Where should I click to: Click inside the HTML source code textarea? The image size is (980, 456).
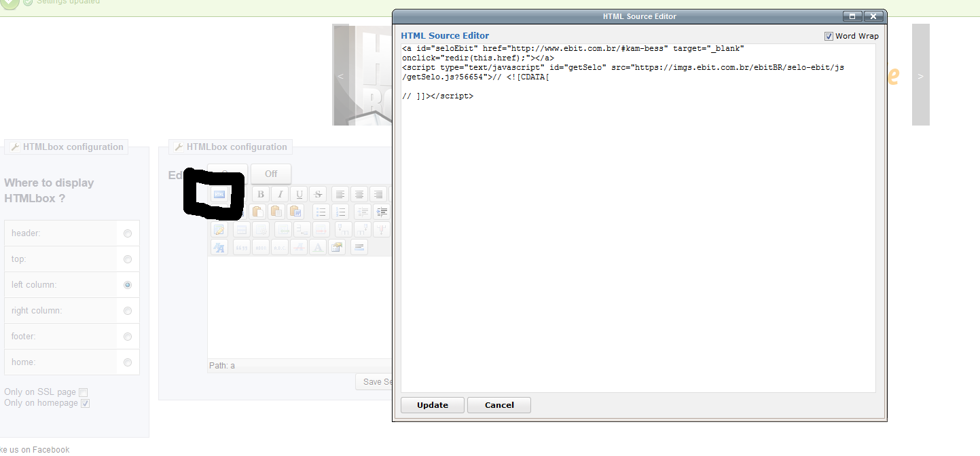click(x=638, y=217)
